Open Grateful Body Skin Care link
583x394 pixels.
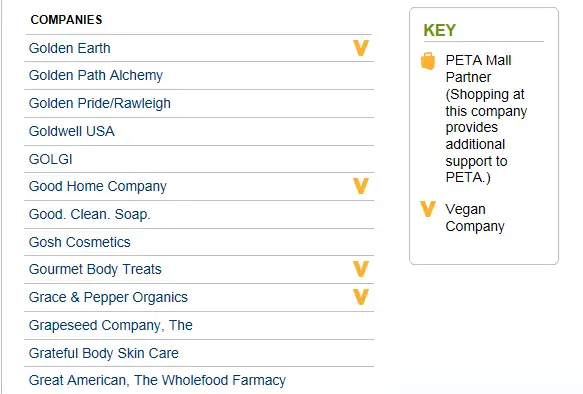click(x=104, y=353)
